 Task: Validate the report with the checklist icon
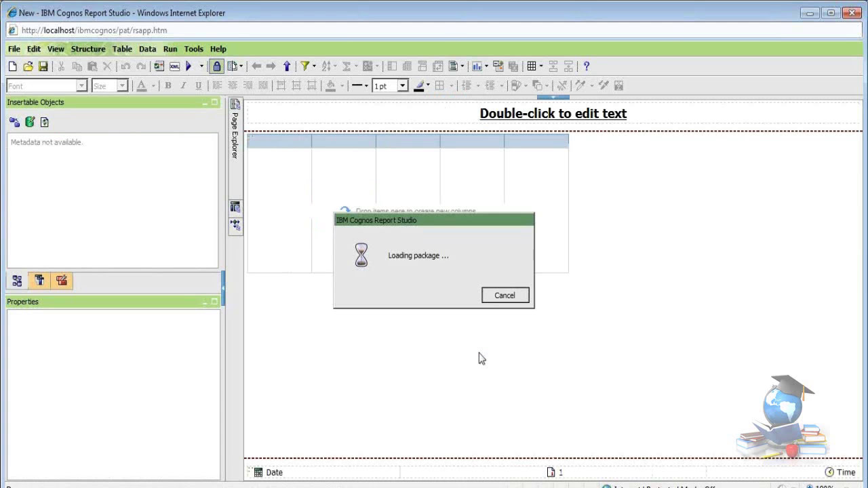click(x=159, y=66)
